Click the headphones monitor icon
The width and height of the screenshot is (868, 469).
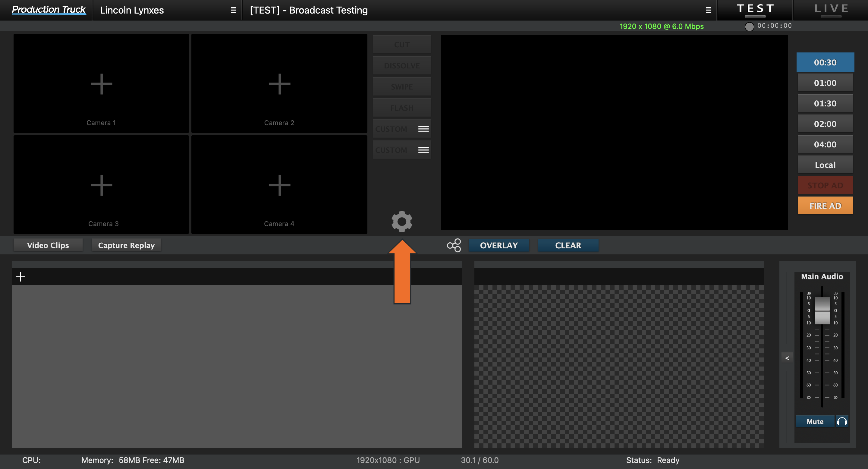[842, 421]
